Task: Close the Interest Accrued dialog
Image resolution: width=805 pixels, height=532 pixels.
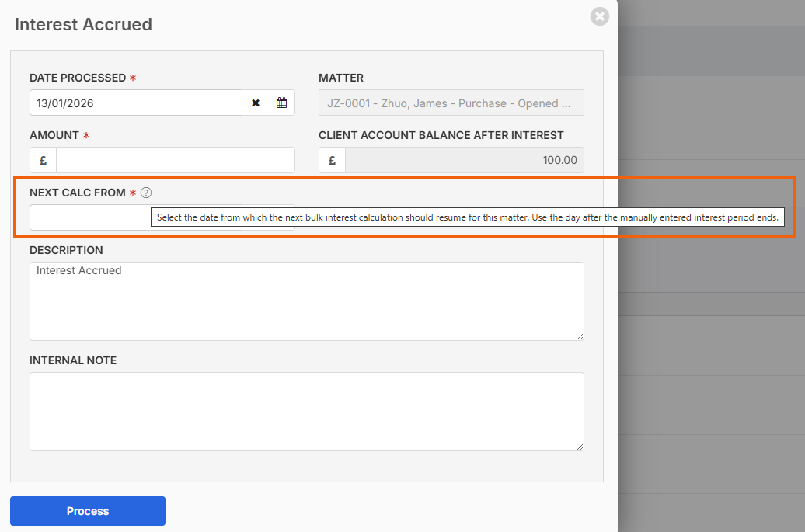Action: (x=599, y=16)
